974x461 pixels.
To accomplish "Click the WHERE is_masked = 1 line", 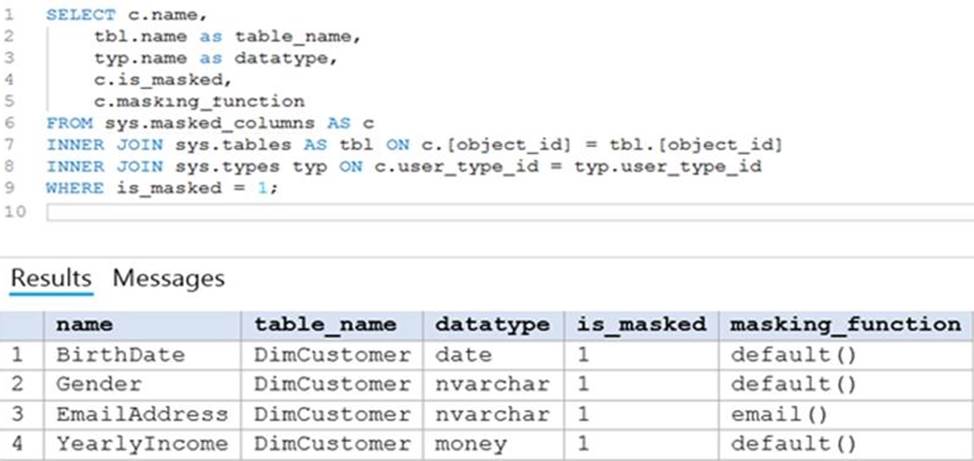I will coord(162,189).
